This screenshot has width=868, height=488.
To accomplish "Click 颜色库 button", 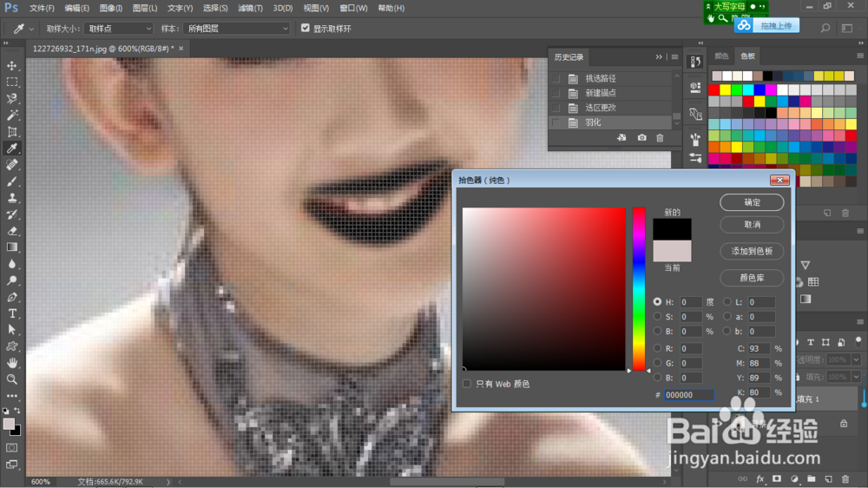I will (752, 278).
